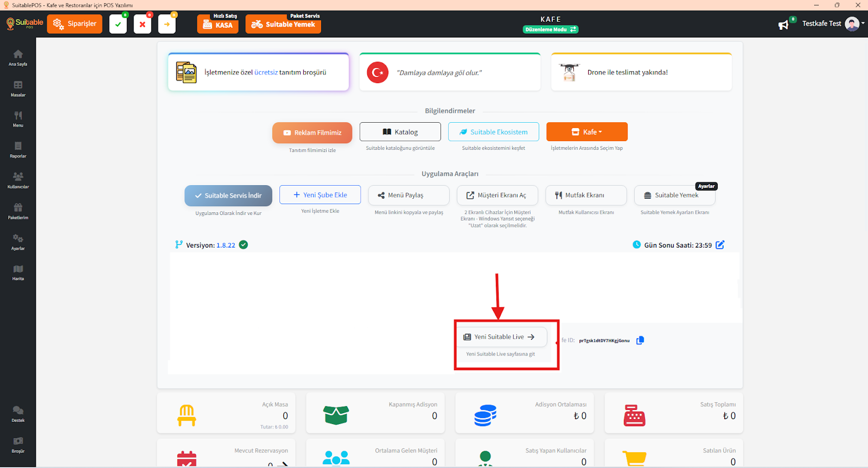Image resolution: width=868 pixels, height=468 pixels.
Task: Click the red X orders icon
Action: [x=142, y=24]
